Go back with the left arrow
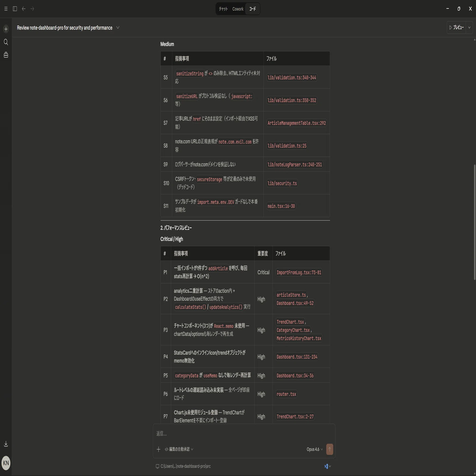The width and height of the screenshot is (476, 476). (24, 9)
